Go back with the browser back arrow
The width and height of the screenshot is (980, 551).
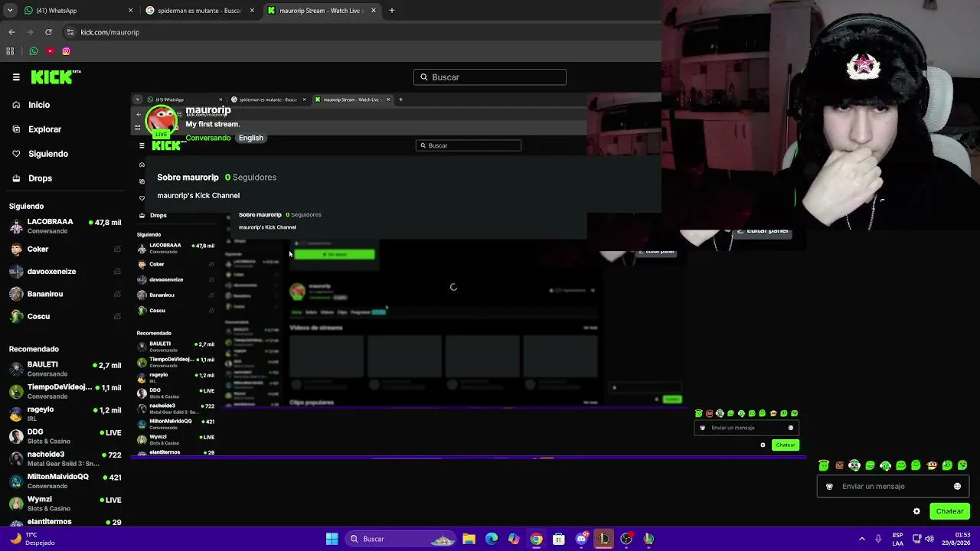[11, 32]
